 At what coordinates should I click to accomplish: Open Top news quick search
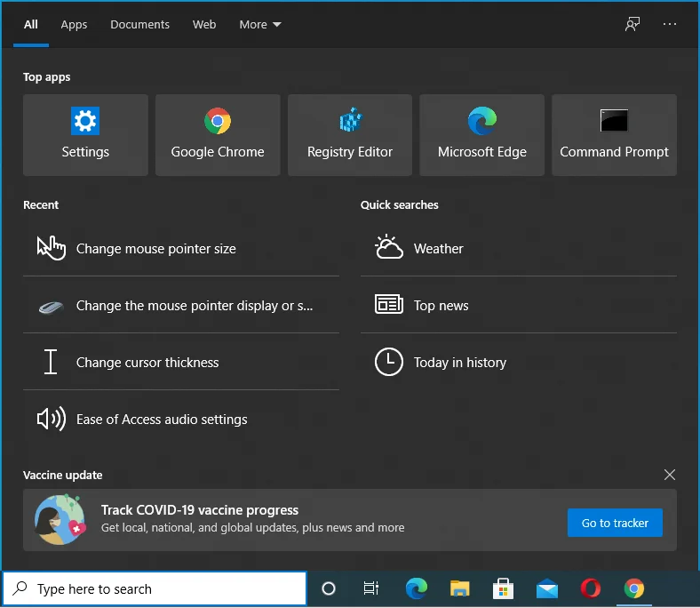click(519, 306)
